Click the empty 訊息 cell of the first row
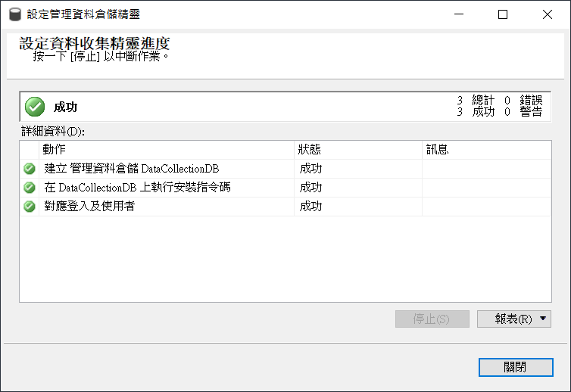Screen dimensions: 571x392 point(485,169)
